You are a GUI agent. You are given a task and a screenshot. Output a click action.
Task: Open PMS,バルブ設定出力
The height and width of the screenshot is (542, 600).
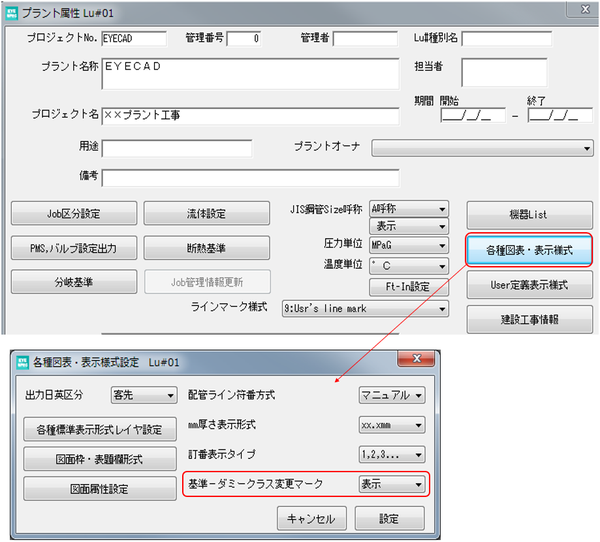(71, 248)
